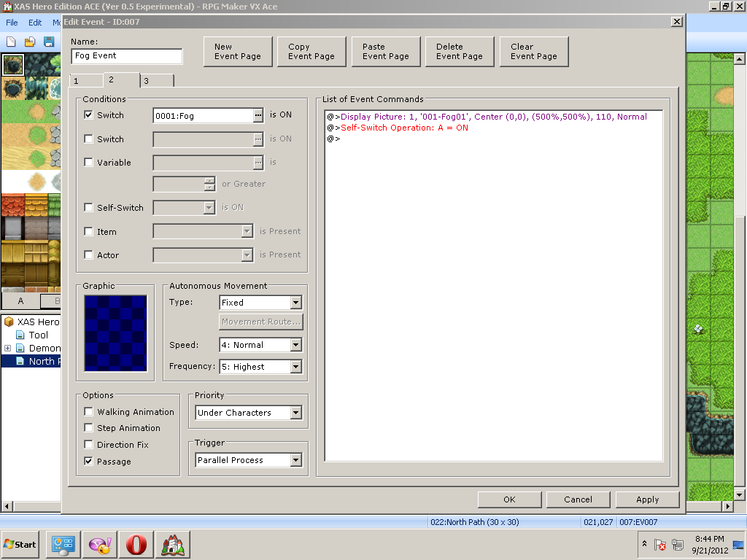Viewport: 747px width, 560px height.
Task: Open a project using the folder toolbar icon
Action: [29, 42]
